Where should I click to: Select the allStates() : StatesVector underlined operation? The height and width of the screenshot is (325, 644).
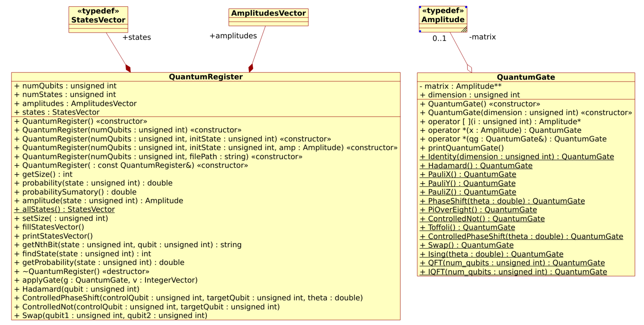point(65,210)
